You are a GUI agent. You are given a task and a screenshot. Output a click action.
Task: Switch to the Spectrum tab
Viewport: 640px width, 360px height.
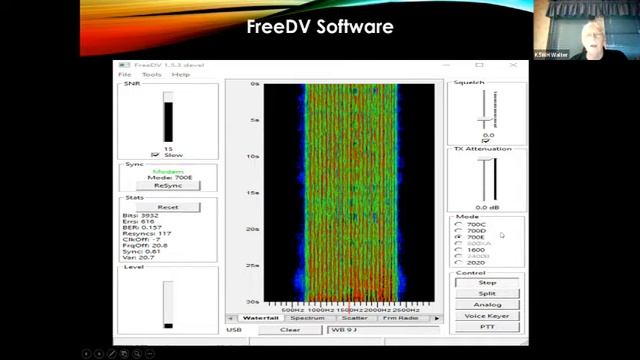308,318
